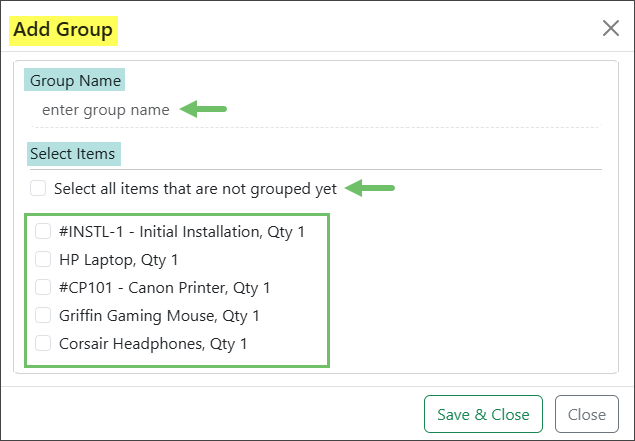Click the '#CP101 - Canon Printer, Qty 1' label
The height and width of the screenshot is (441, 635).
pos(164,288)
